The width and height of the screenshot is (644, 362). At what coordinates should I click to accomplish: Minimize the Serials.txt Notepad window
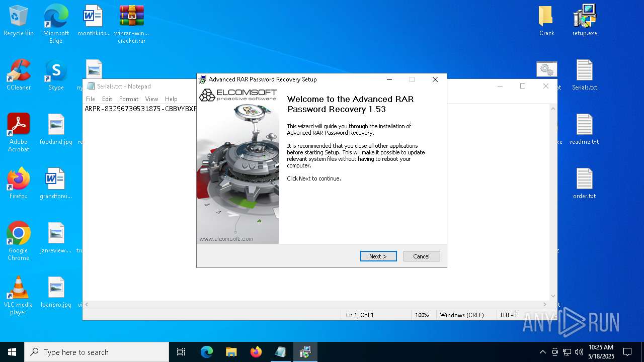coord(500,86)
